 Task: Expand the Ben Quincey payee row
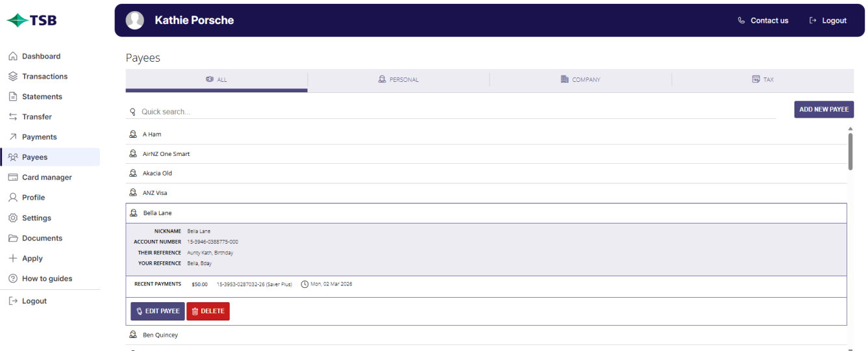[x=486, y=335]
